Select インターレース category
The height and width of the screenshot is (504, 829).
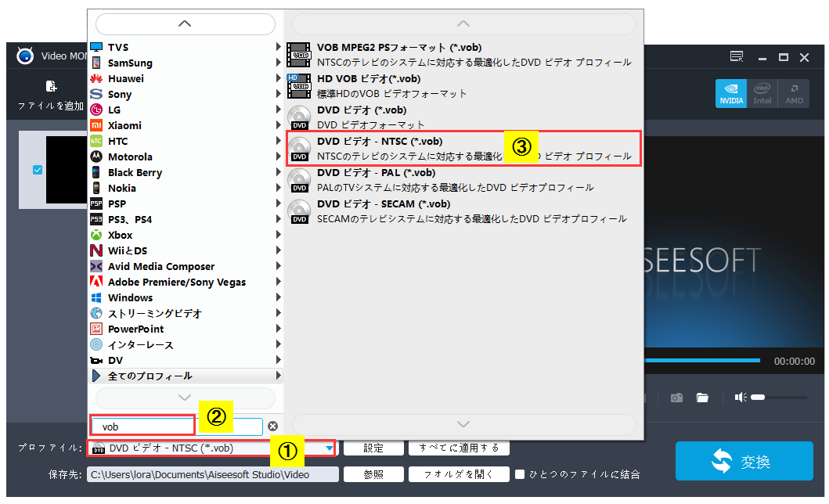click(x=186, y=344)
